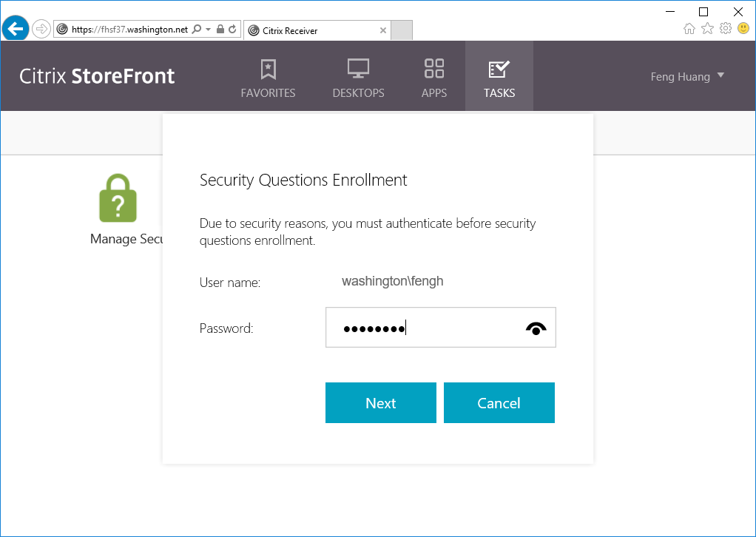This screenshot has width=756, height=537.
Task: Open the browser Tools gear icon
Action: pos(726,28)
